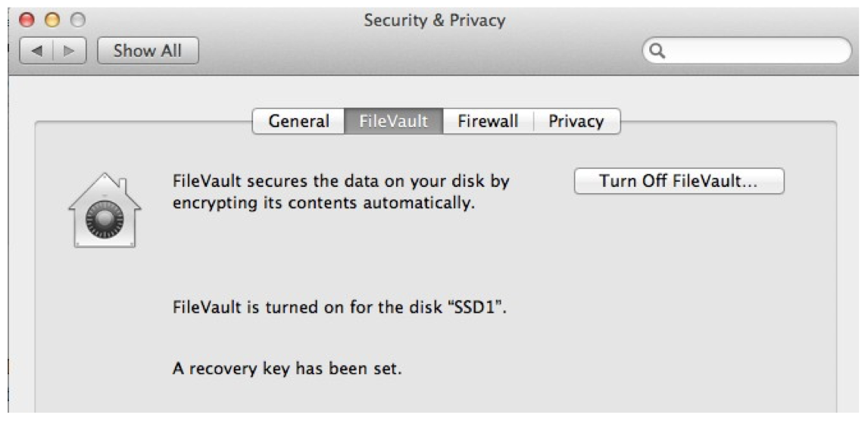Viewport: 868px width, 421px height.
Task: Click the gray zoom window button
Action: click(x=78, y=20)
